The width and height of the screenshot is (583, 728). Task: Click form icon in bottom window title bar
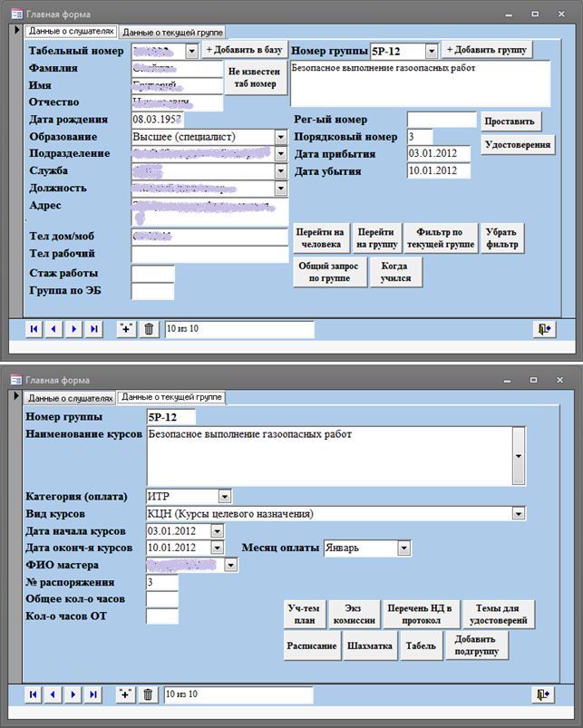pos(16,380)
